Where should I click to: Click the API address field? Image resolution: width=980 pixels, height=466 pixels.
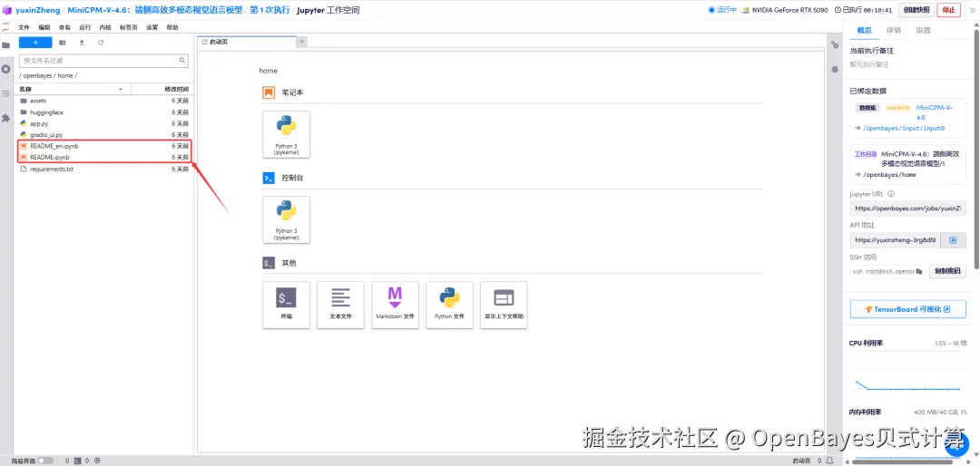point(896,240)
